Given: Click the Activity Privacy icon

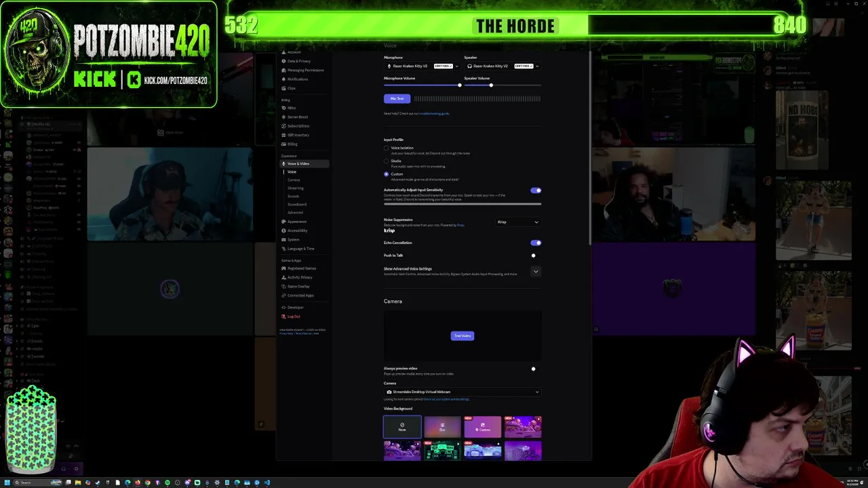Looking at the screenshot, I should pyautogui.click(x=283, y=277).
